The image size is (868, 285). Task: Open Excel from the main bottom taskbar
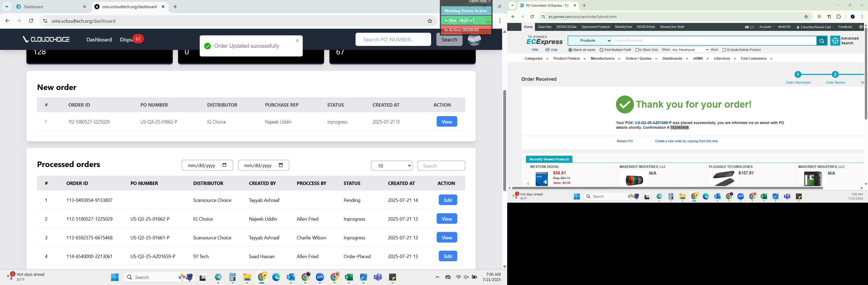click(x=349, y=277)
